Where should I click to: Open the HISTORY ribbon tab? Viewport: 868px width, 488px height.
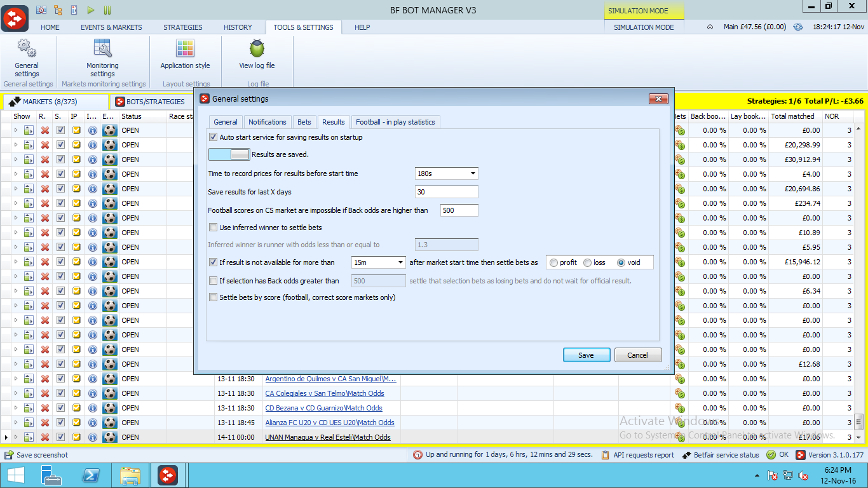pos(238,27)
